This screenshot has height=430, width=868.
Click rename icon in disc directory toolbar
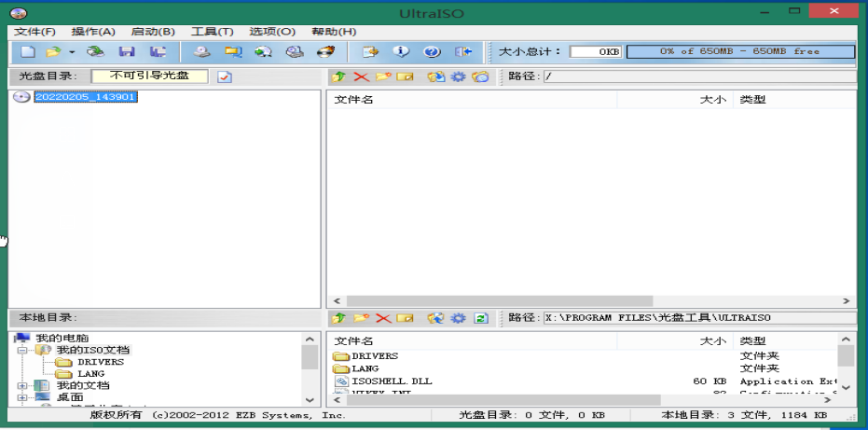[x=406, y=76]
